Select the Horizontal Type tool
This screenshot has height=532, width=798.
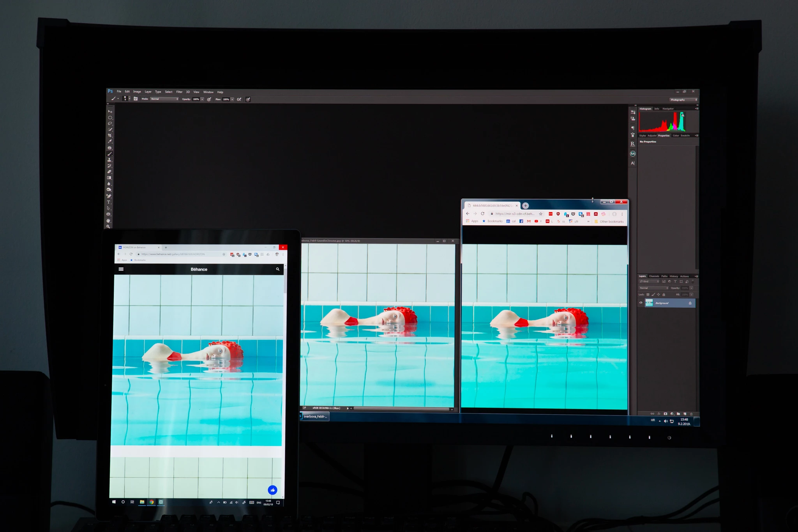tap(109, 202)
